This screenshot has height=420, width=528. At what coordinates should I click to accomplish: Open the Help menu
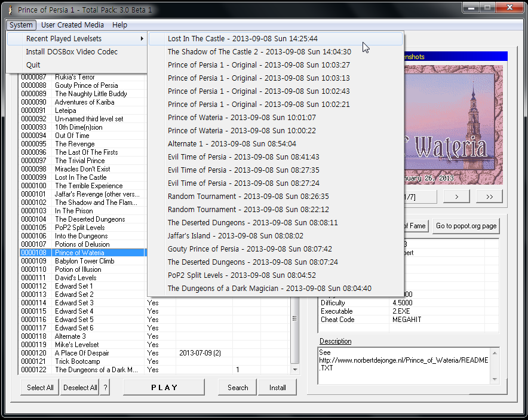pyautogui.click(x=119, y=25)
